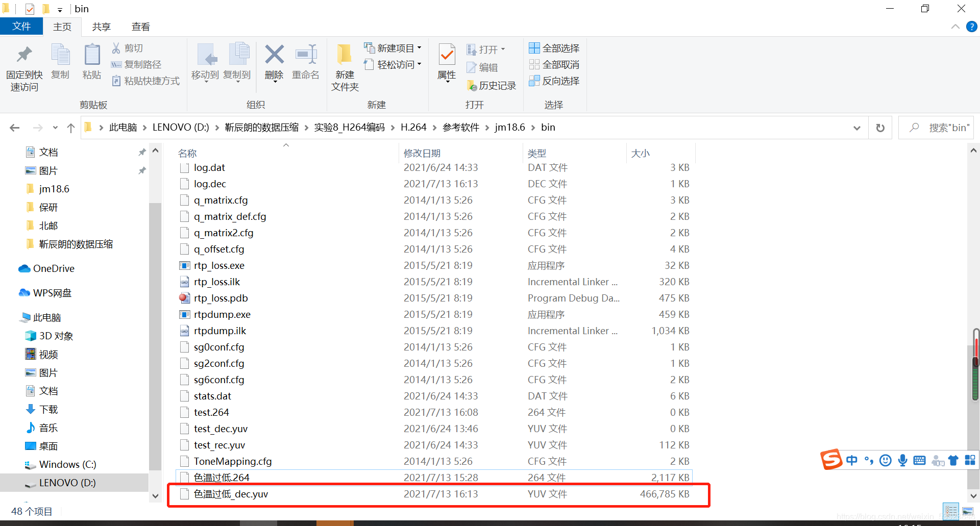Open recent locations dropdown arrow
The width and height of the screenshot is (980, 526).
point(55,128)
